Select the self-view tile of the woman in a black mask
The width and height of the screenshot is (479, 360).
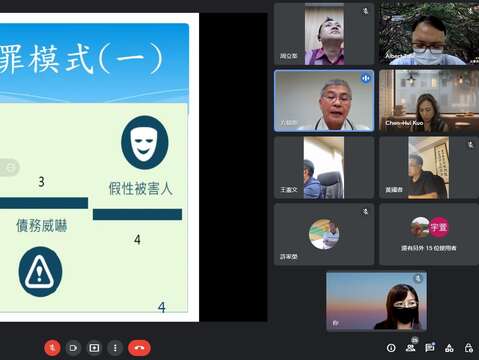point(376,301)
